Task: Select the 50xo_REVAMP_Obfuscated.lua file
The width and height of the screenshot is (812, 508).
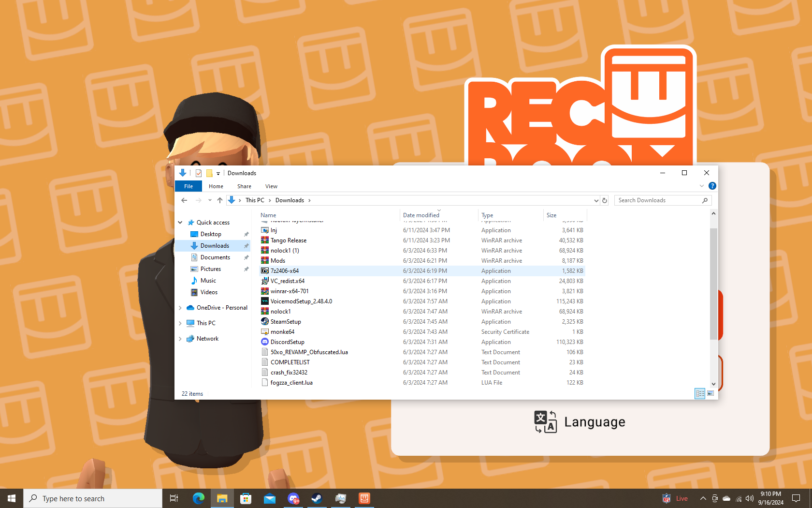Action: pyautogui.click(x=309, y=352)
